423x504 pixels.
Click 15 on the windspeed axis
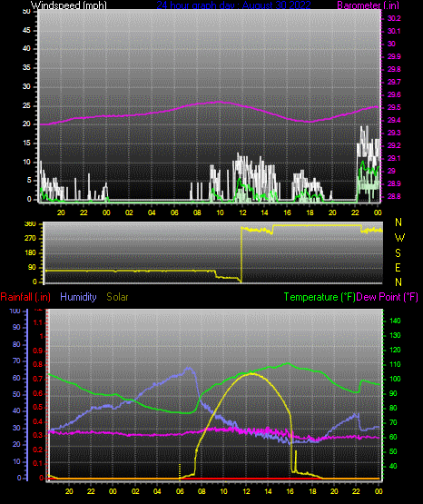[26, 143]
